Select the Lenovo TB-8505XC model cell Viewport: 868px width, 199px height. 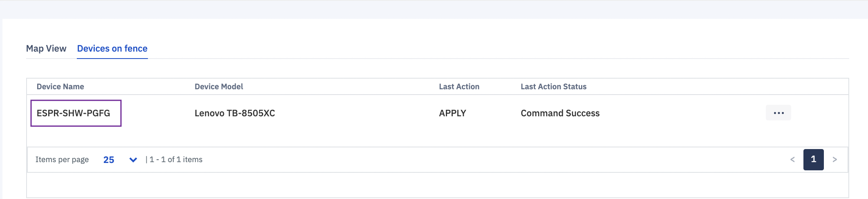click(x=235, y=113)
